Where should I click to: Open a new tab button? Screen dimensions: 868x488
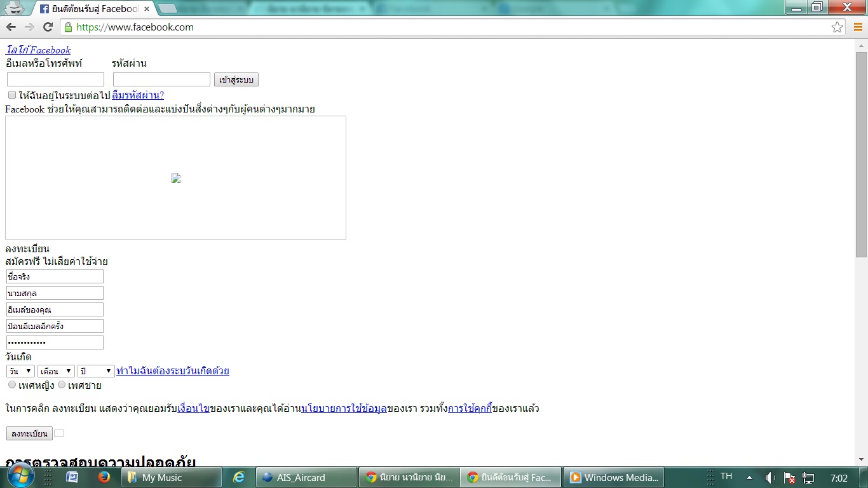167,8
